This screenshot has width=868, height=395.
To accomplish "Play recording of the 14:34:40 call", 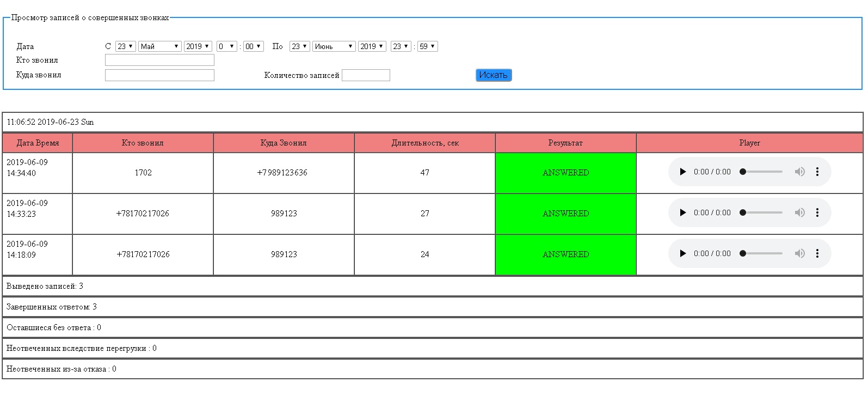I will (x=682, y=172).
